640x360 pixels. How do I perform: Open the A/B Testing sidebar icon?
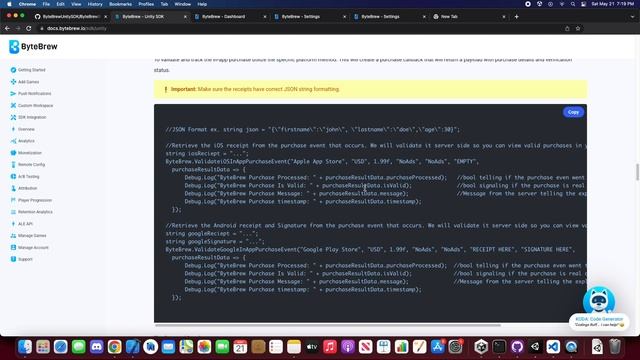click(13, 176)
